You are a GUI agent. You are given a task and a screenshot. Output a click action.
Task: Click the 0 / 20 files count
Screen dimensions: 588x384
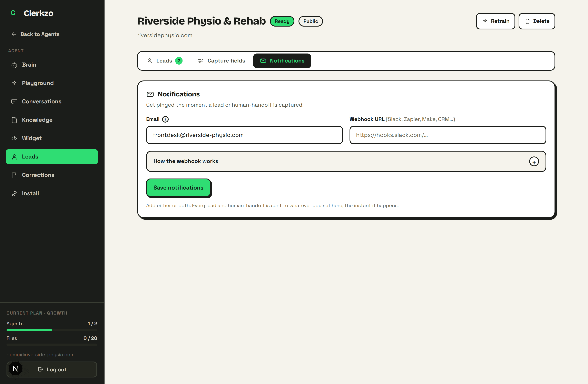click(90, 338)
